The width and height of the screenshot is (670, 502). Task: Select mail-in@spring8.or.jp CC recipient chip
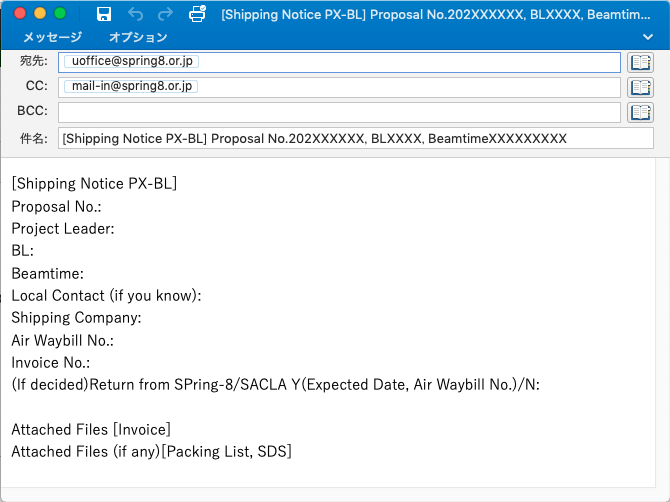coord(131,86)
